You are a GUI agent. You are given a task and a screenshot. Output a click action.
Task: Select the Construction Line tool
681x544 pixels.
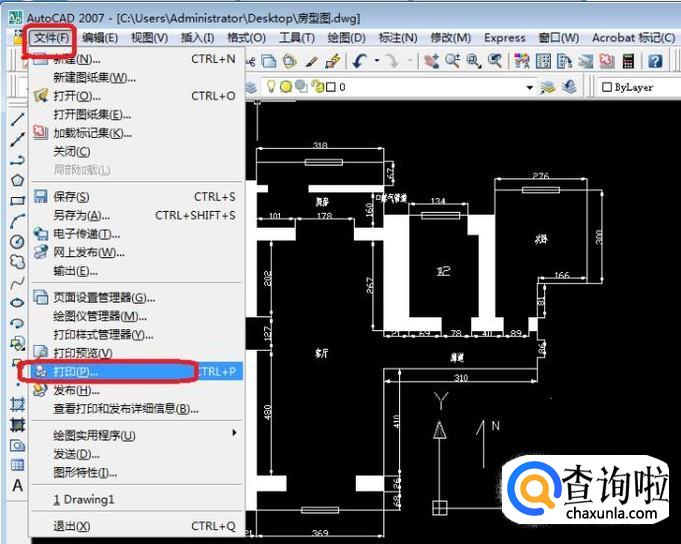pos(17,139)
